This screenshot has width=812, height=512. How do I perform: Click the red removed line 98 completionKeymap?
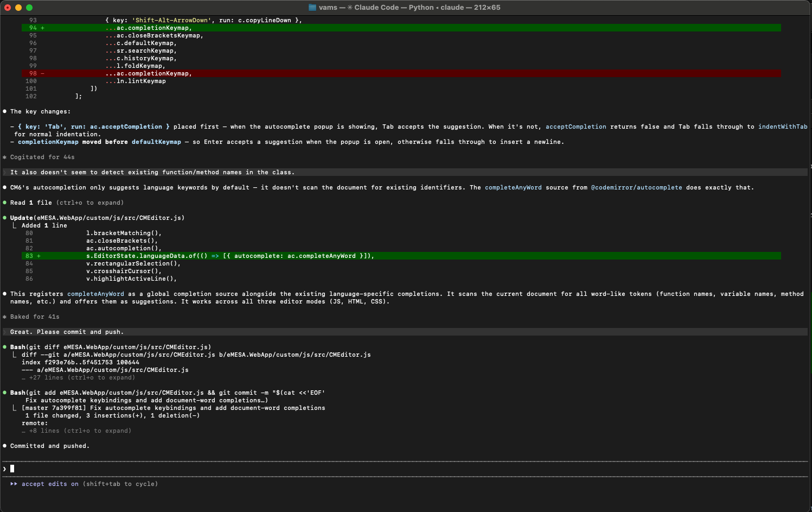(154, 73)
